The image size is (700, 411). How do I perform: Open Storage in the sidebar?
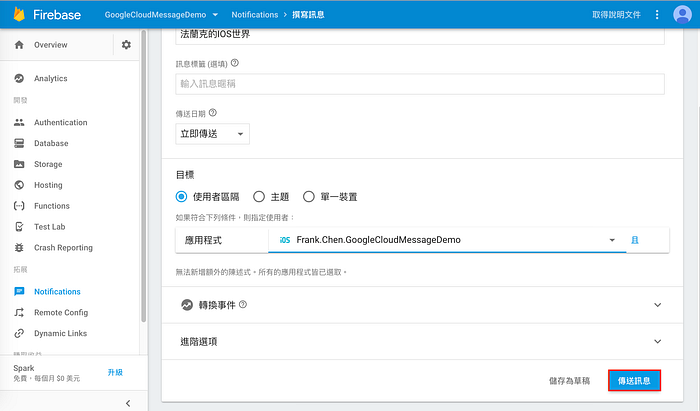pos(48,164)
